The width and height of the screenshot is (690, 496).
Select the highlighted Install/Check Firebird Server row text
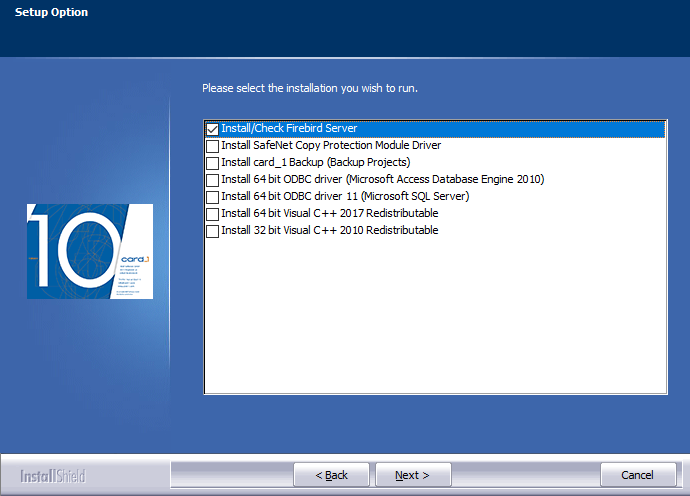click(289, 129)
